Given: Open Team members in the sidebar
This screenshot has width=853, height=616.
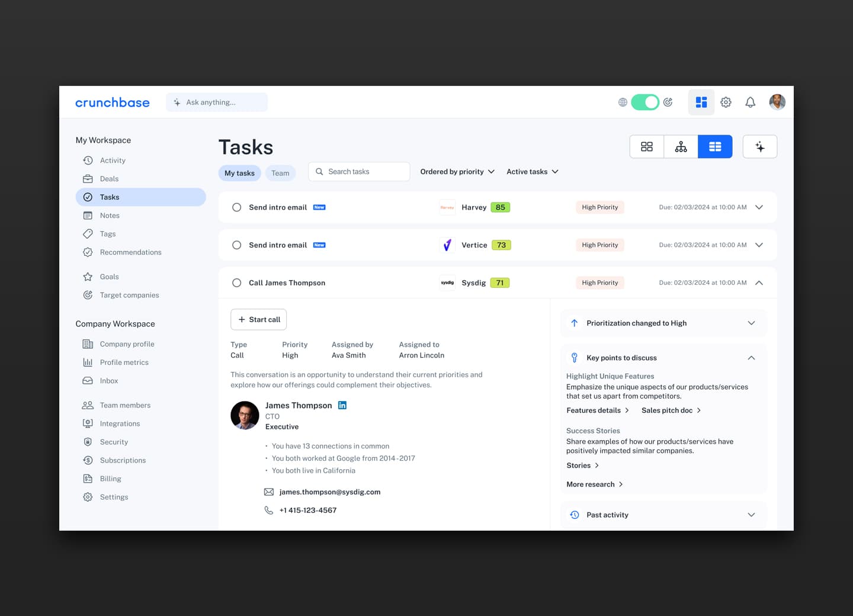Looking at the screenshot, I should (x=140, y=405).
